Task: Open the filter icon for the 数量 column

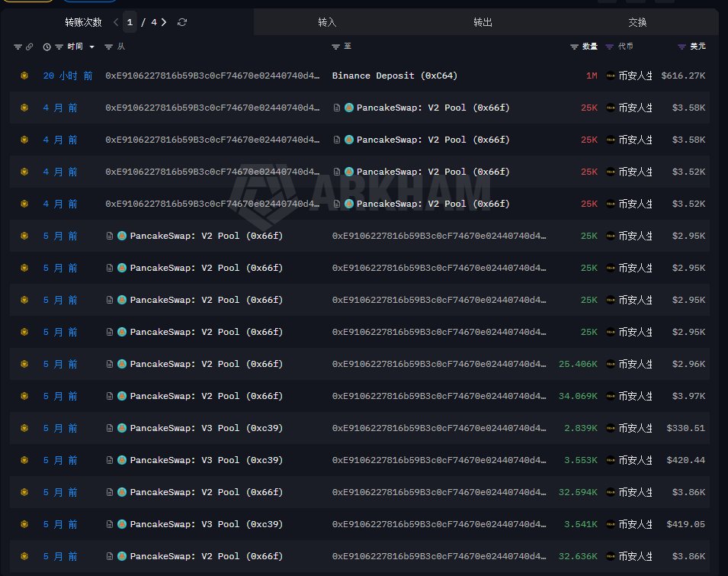Action: click(x=574, y=47)
